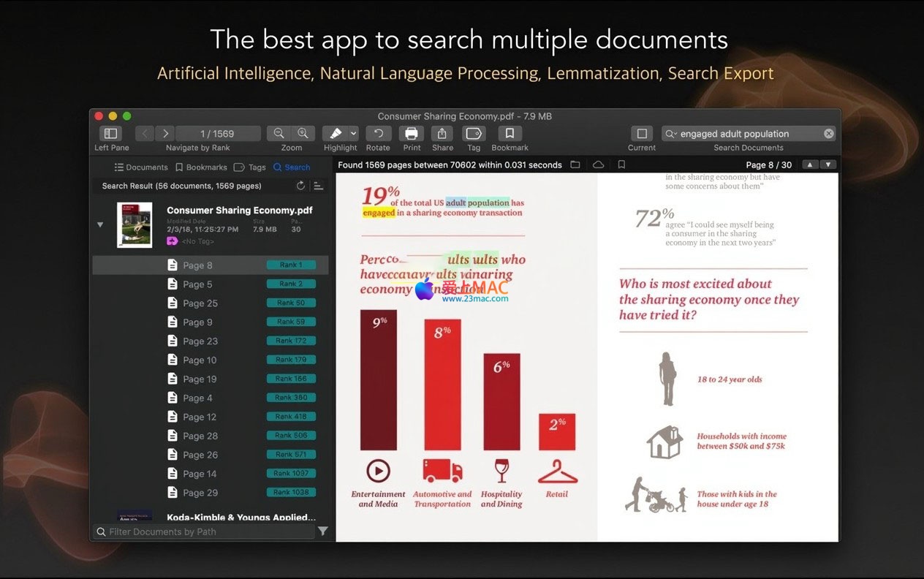Open the search options magnifier dropdown
The image size is (924, 579).
tap(670, 134)
